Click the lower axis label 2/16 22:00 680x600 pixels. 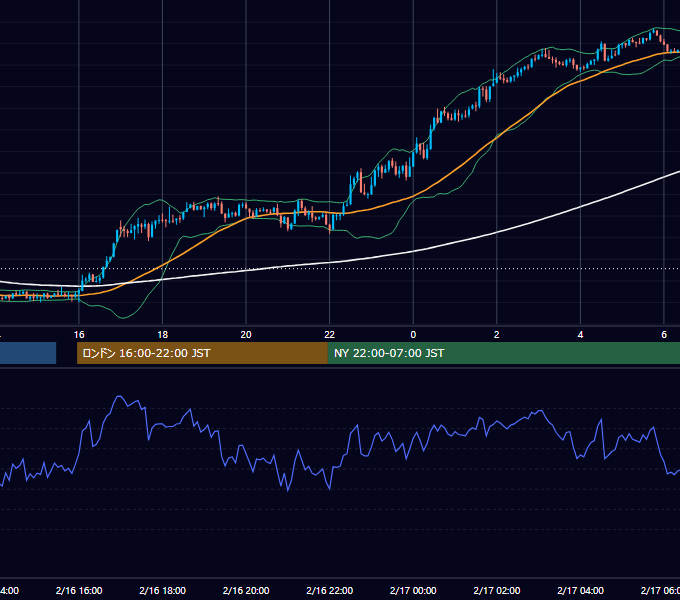click(x=330, y=590)
